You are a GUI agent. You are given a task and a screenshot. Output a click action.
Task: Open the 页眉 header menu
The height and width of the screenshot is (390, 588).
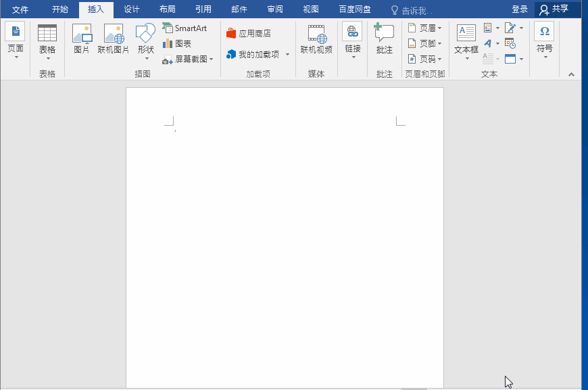(424, 28)
